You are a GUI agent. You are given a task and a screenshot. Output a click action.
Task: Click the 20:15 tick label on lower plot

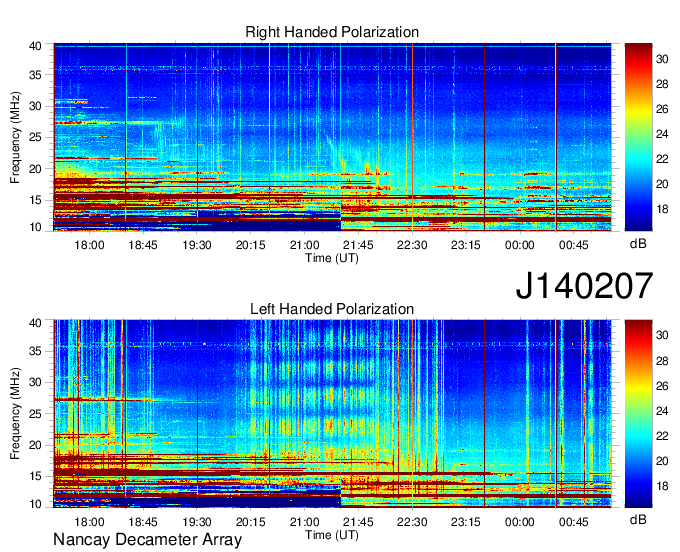251,522
